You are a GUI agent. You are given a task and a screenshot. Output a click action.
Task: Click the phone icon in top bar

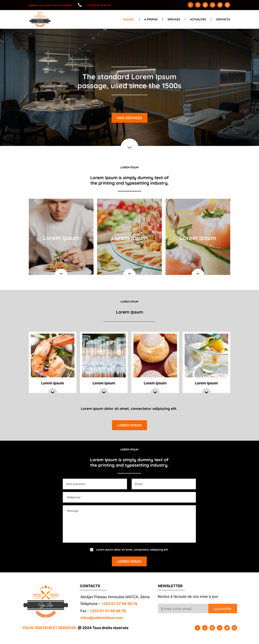click(80, 5)
